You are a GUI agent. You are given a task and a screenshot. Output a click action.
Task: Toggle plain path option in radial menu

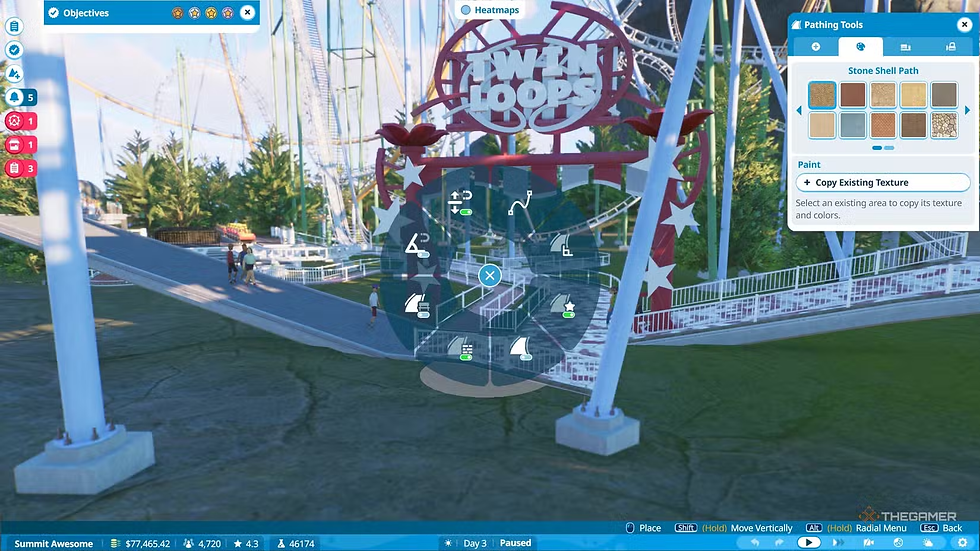coord(521,349)
